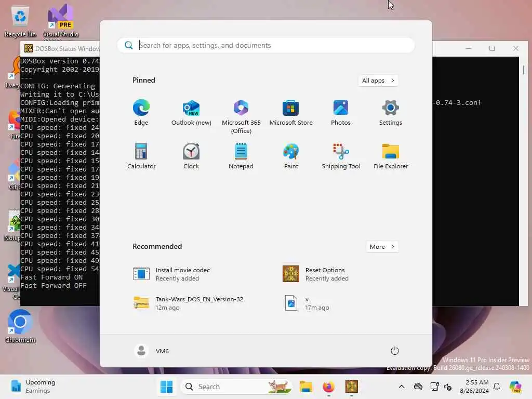Open Chromium desktop shortcut
The image size is (532, 399).
20,326
